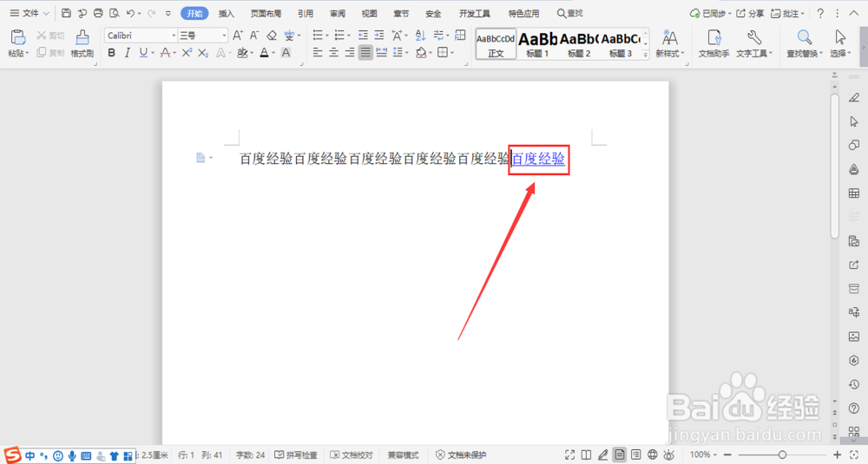Apply subscript formatting
868x464 pixels.
[203, 53]
